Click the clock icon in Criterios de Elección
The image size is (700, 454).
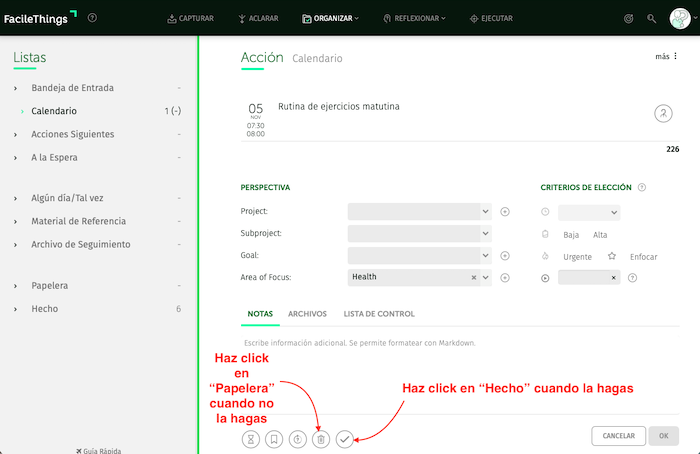coord(545,212)
